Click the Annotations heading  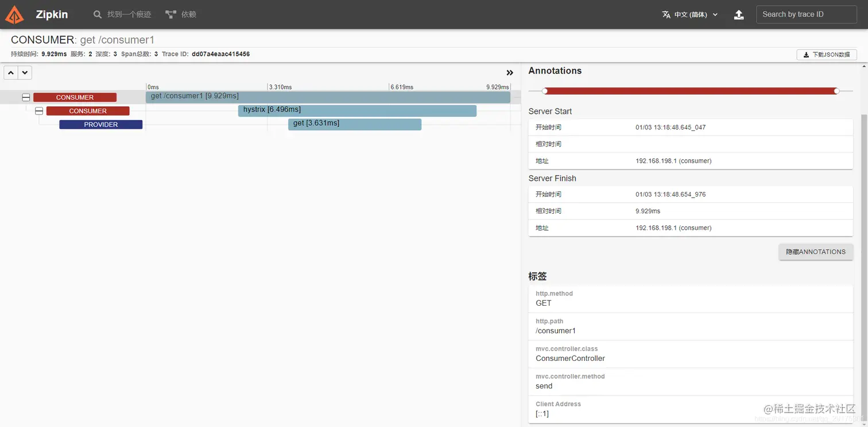pyautogui.click(x=555, y=71)
